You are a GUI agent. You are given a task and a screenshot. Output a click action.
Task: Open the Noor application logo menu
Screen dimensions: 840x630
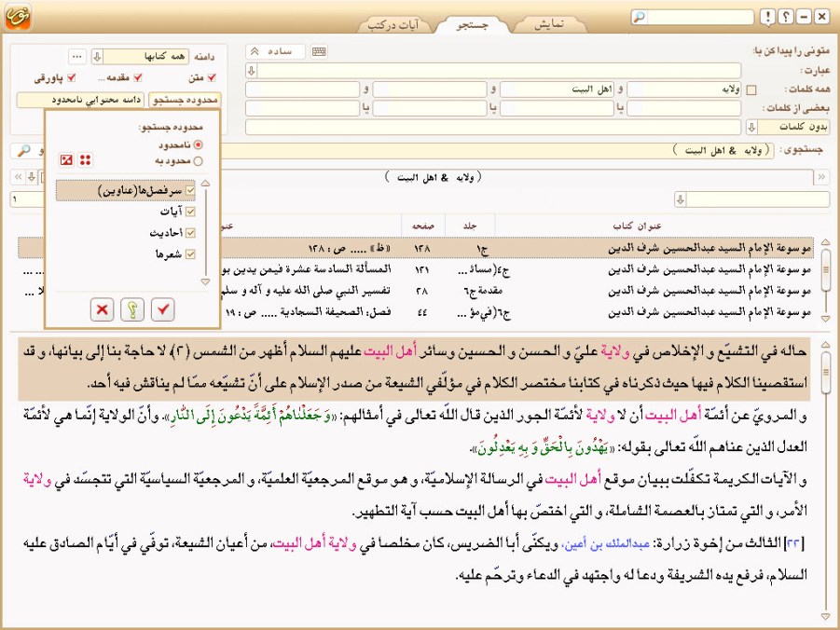[19, 16]
